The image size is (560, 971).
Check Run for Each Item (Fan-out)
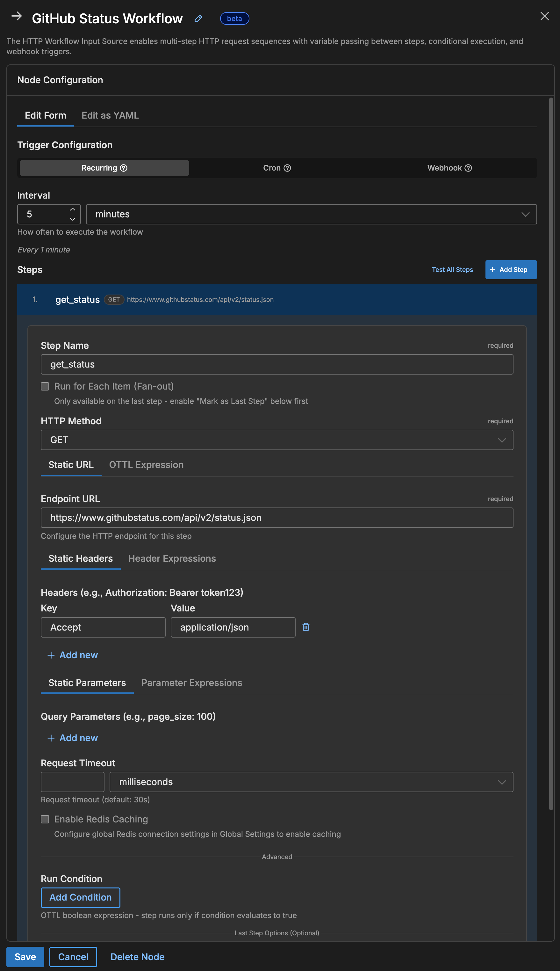click(45, 386)
